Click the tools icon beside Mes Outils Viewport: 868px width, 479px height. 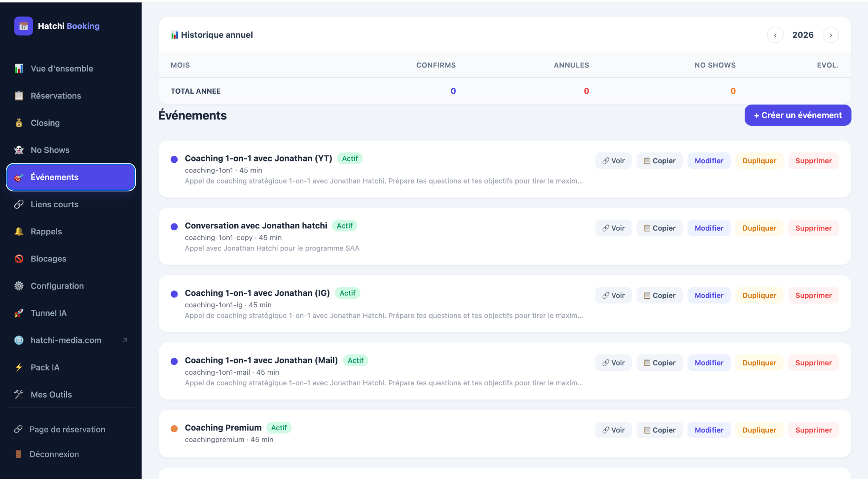19,394
